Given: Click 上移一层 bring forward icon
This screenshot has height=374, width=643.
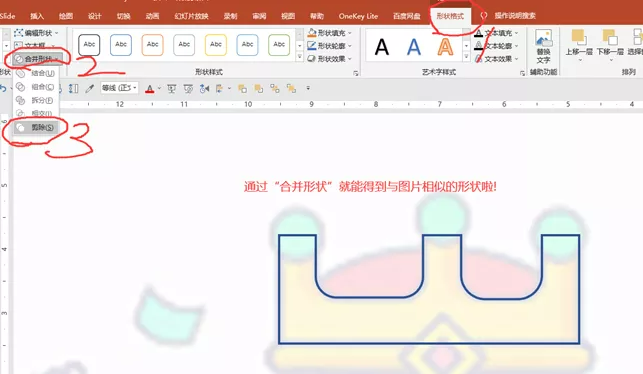Looking at the screenshot, I should click(579, 45).
